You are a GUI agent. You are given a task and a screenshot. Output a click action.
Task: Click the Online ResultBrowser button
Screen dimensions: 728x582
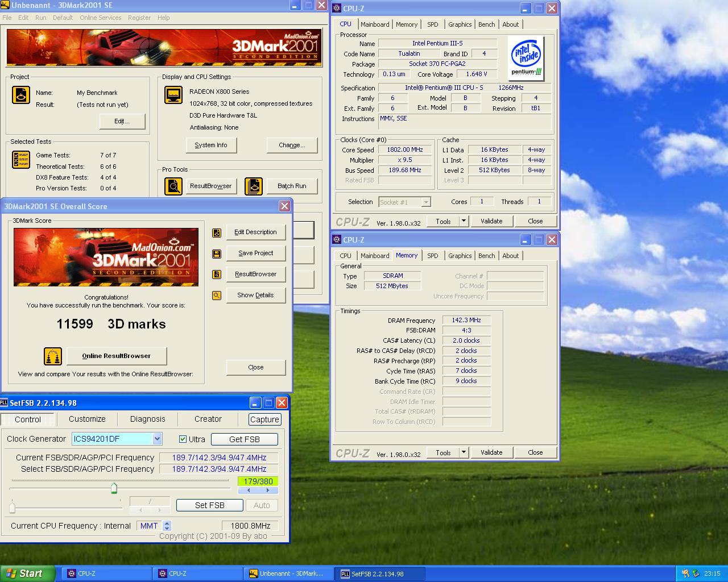(117, 356)
